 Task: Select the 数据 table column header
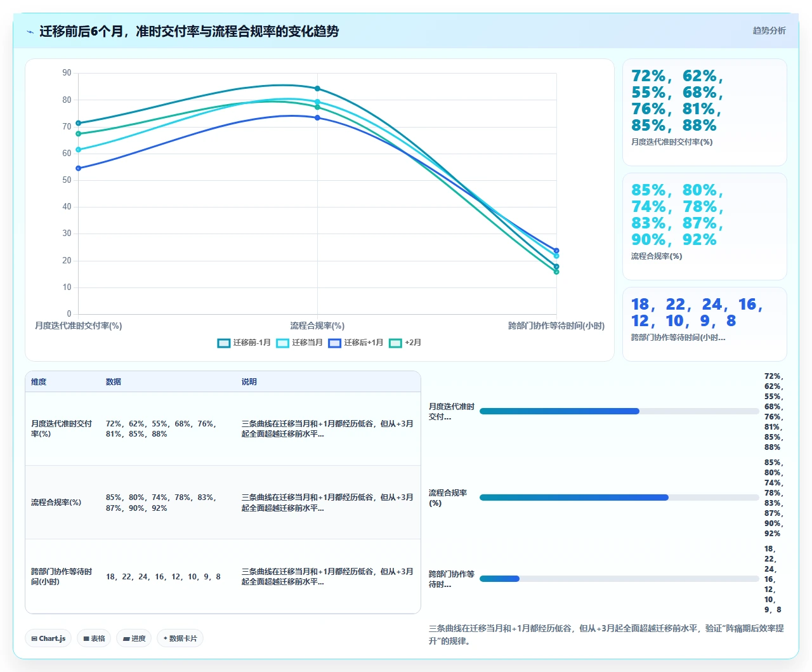(x=114, y=382)
